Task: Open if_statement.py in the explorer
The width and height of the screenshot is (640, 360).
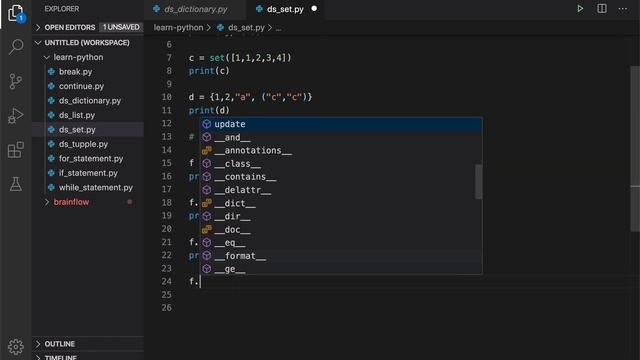Action: coord(88,173)
